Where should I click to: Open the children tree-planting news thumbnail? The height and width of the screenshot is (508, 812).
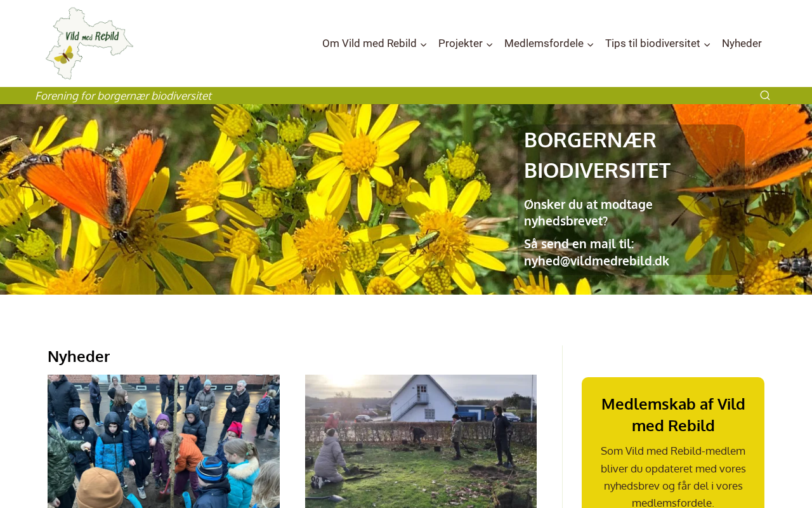164,441
